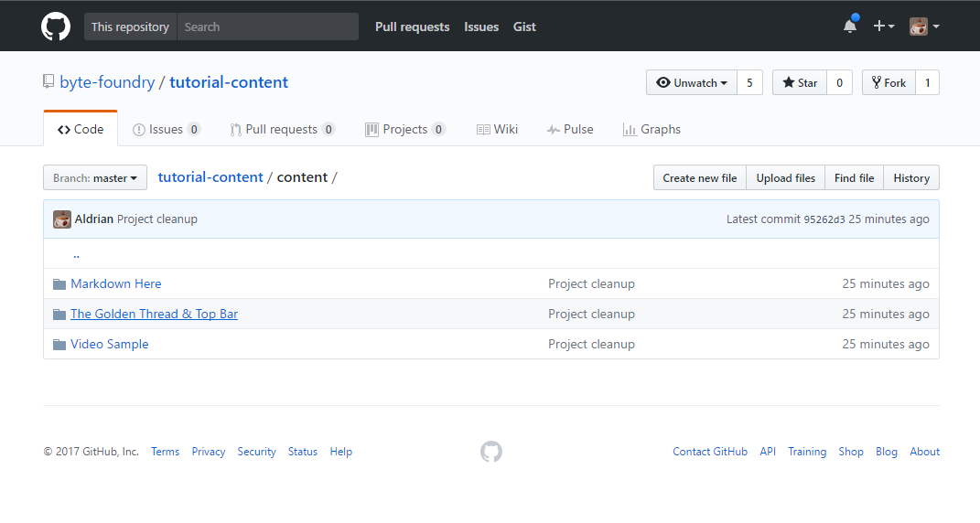Image resolution: width=980 pixels, height=523 pixels.
Task: View the forks count 1
Action: 928,82
